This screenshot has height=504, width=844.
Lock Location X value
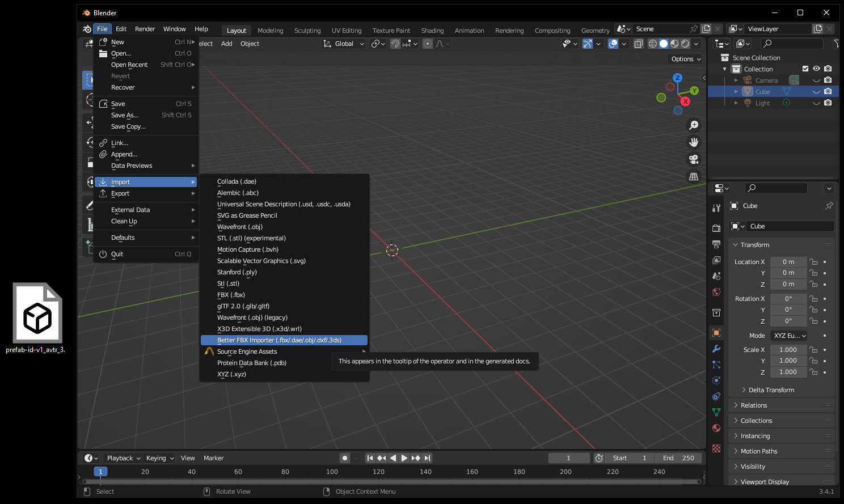813,262
